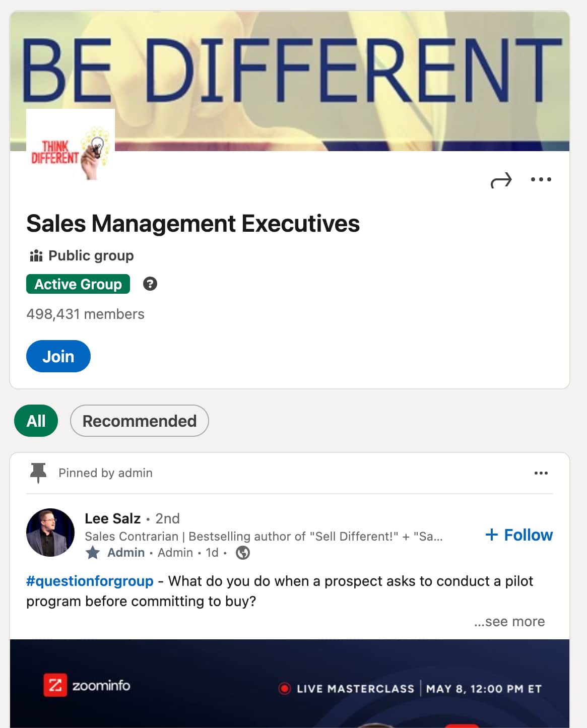
Task: Click the Admin star icon
Action: (93, 552)
